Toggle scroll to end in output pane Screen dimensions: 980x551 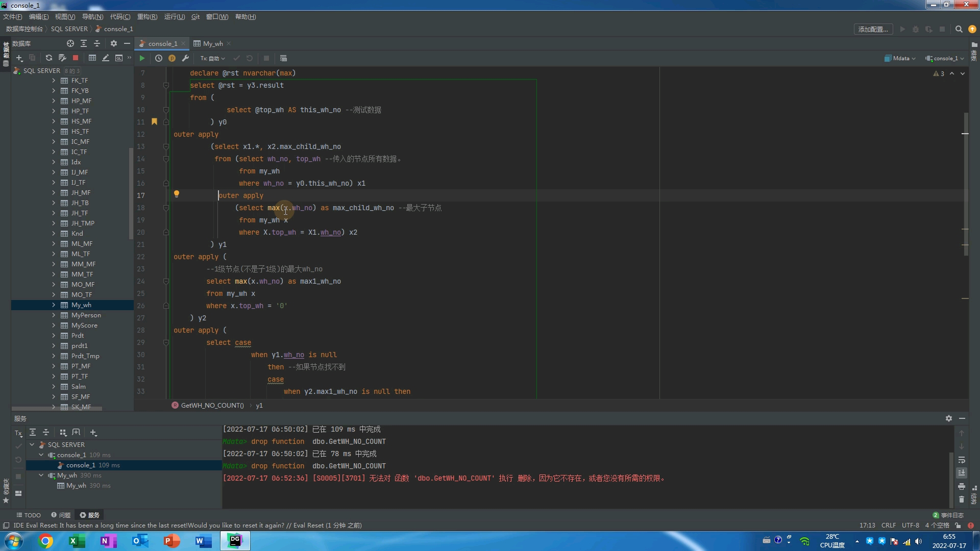click(962, 473)
